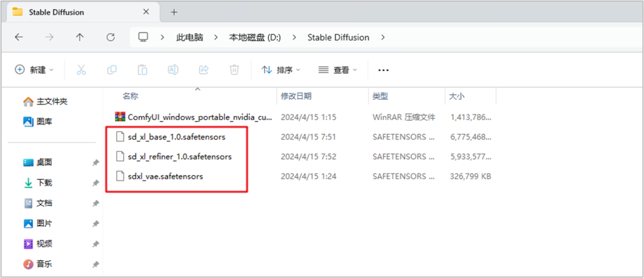
Task: Select sdxl_vae.safetensors file
Action: tap(166, 176)
